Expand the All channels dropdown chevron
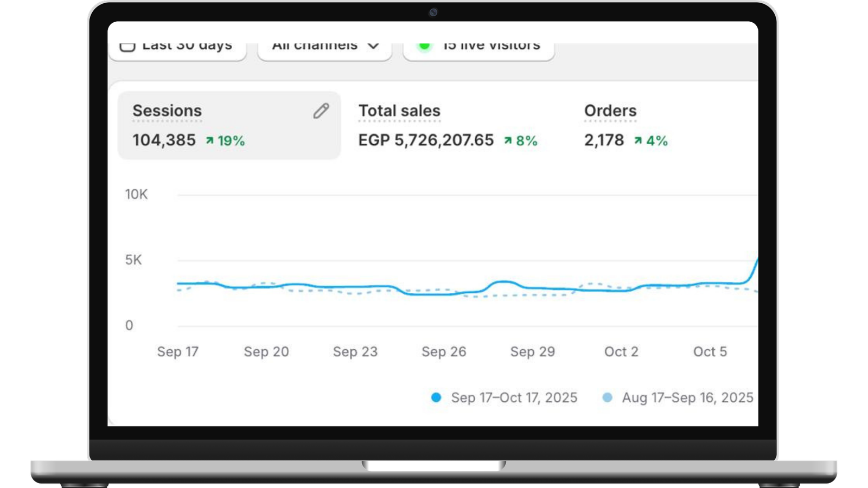This screenshot has height=488, width=868. click(373, 46)
